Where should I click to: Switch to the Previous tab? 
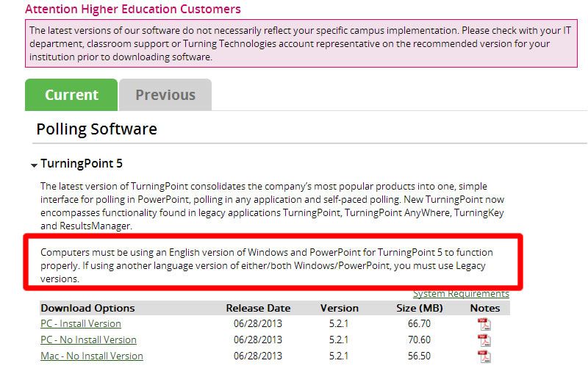165,95
